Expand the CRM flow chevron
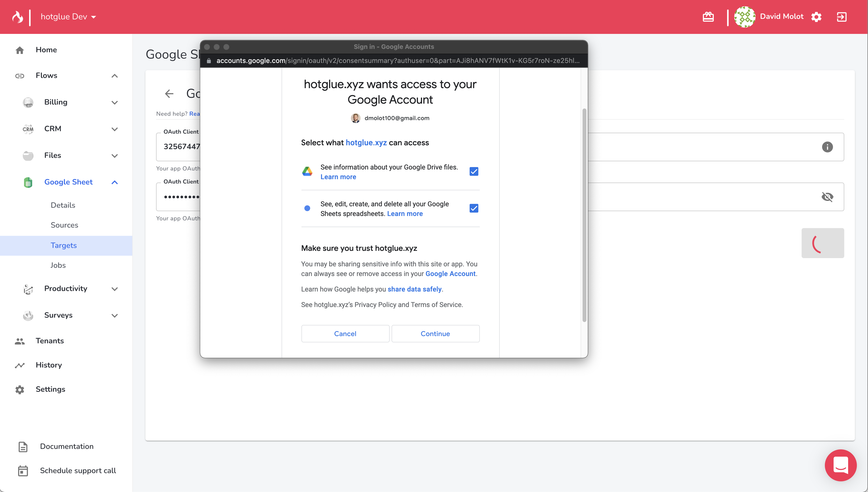The width and height of the screenshot is (868, 492). coord(115,129)
